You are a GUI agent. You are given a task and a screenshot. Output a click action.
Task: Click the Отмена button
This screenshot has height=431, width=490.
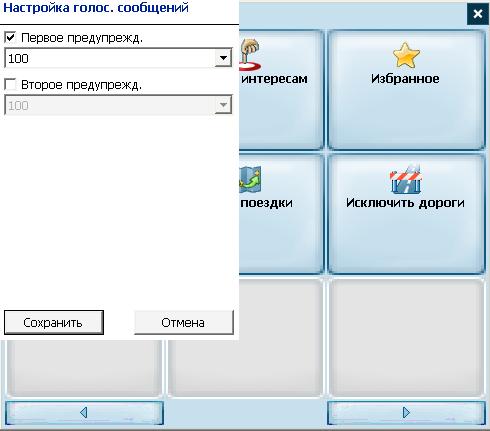coord(184,322)
